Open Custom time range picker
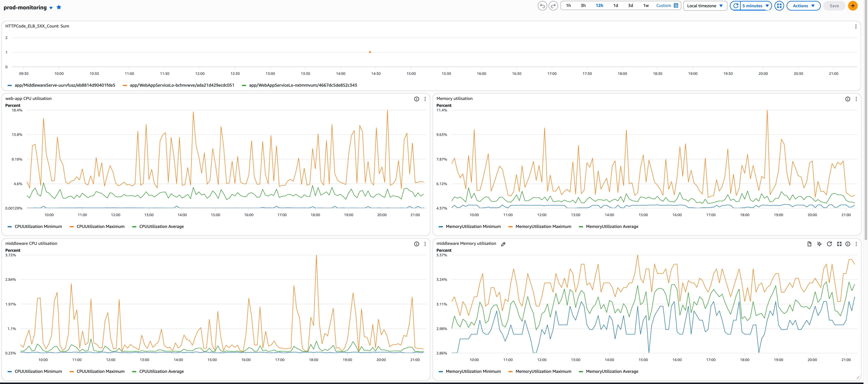 [667, 5]
